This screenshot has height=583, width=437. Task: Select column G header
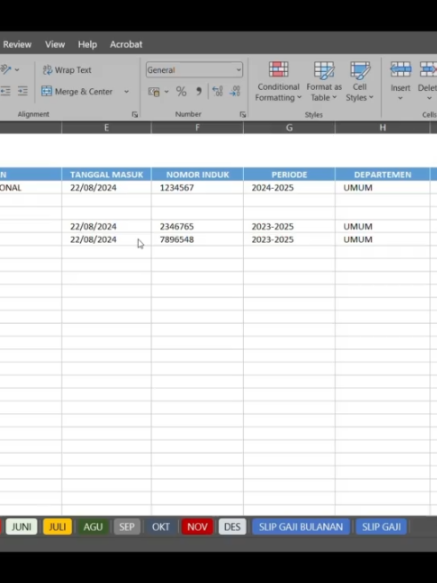pos(289,128)
